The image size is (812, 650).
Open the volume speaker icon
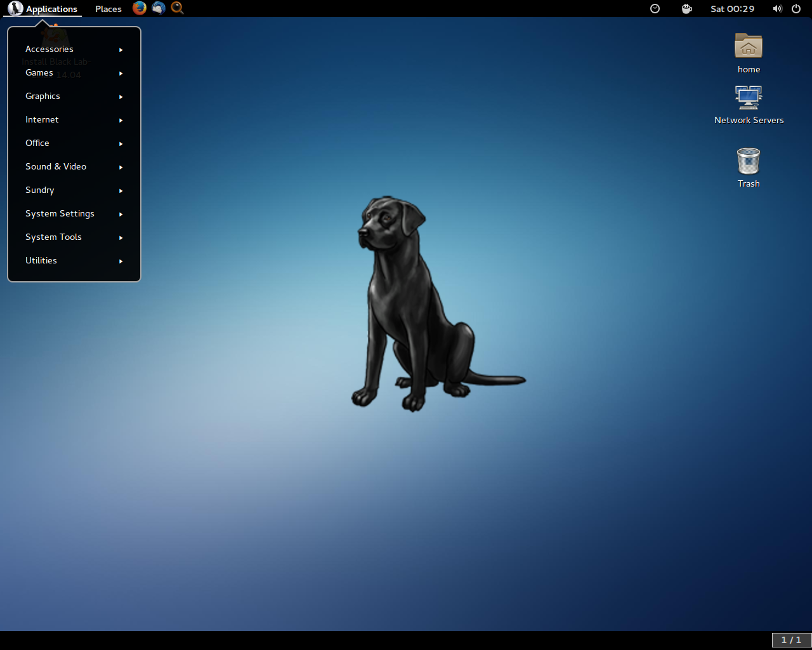[x=777, y=9]
